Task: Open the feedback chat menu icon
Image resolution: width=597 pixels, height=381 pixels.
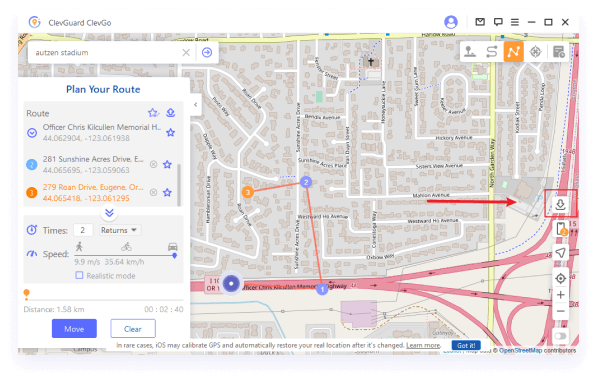Action: pyautogui.click(x=498, y=22)
